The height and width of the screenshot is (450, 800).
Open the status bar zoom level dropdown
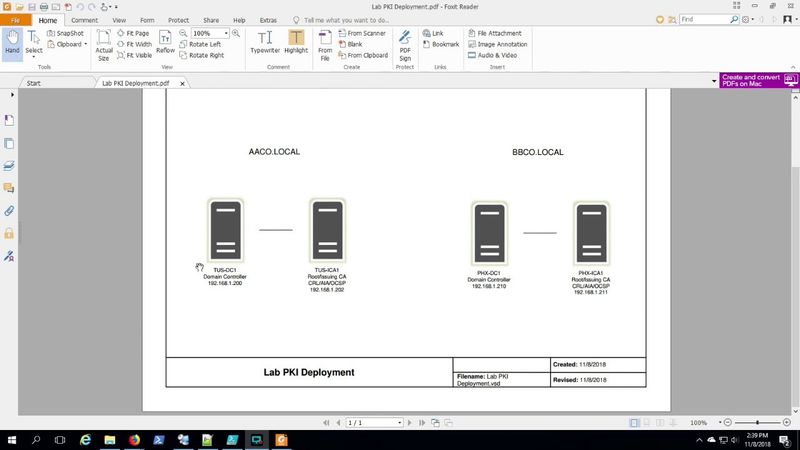720,422
